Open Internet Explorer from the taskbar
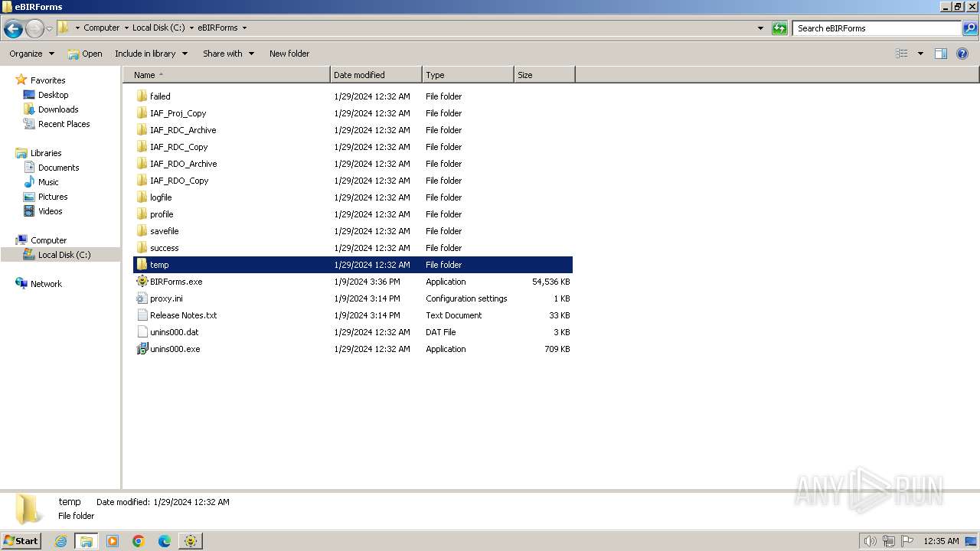 [x=60, y=541]
